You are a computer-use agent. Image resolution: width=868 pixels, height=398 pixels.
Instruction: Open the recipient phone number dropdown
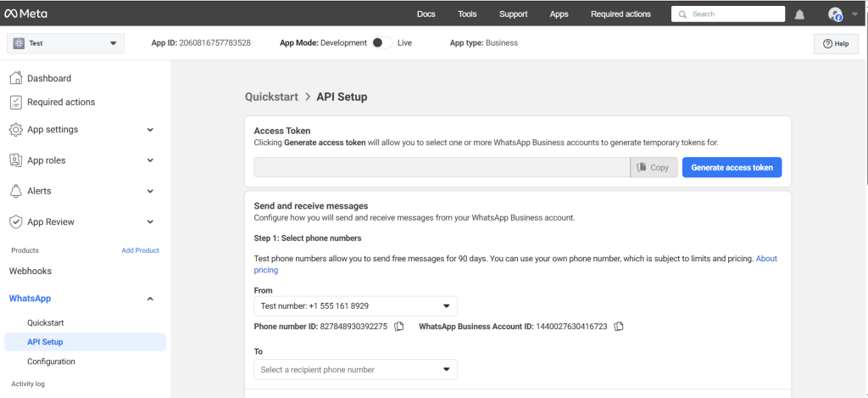355,369
